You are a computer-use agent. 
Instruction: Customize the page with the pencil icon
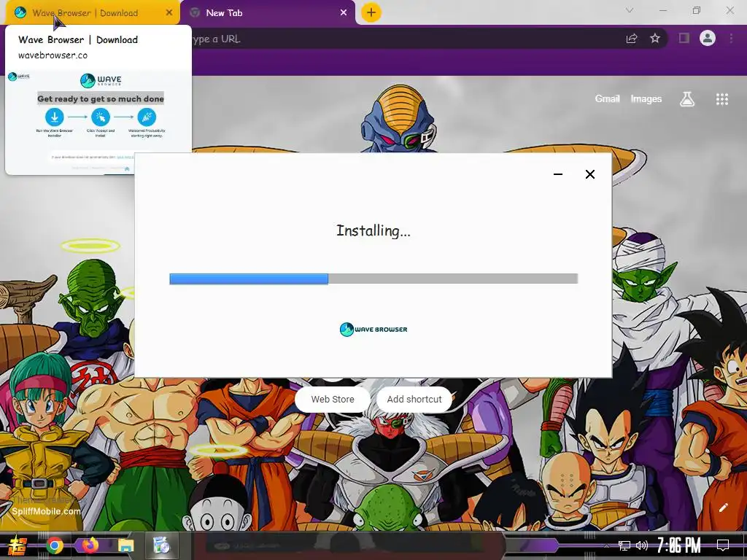pyautogui.click(x=723, y=507)
